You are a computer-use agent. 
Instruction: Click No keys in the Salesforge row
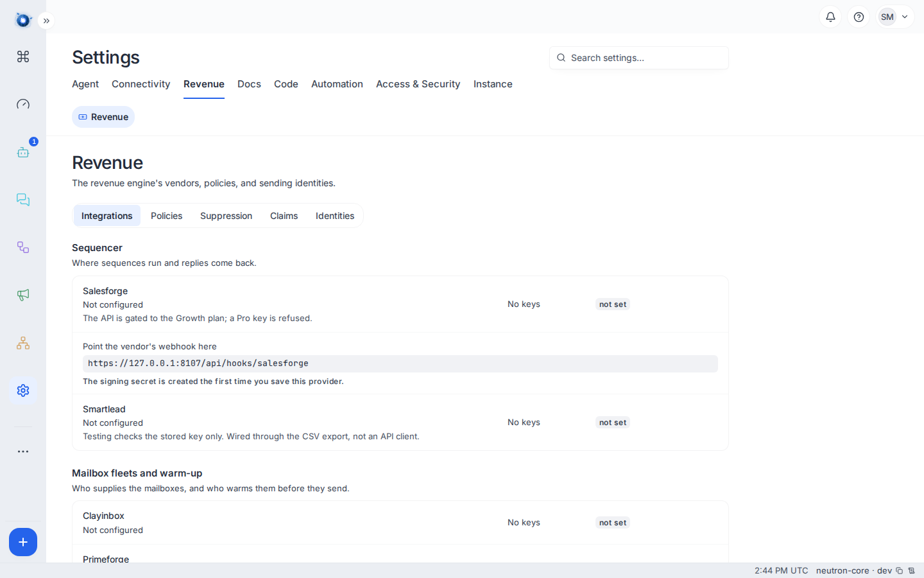524,304
